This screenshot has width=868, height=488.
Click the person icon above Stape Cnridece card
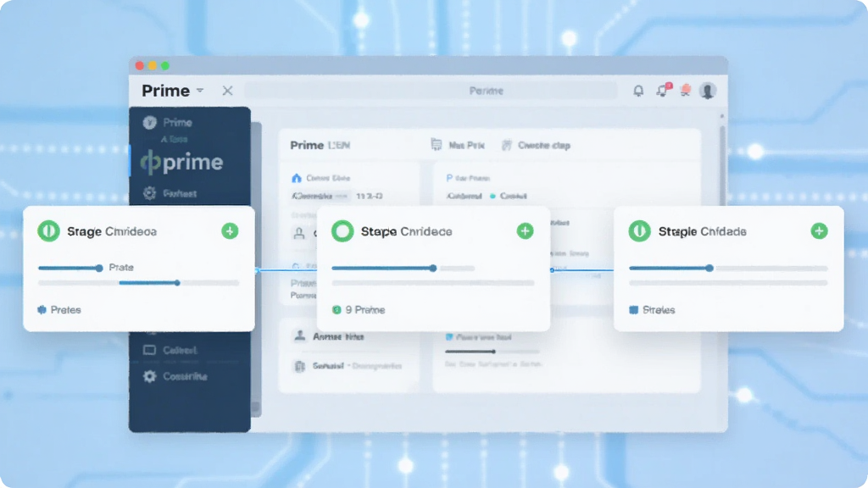coord(299,234)
